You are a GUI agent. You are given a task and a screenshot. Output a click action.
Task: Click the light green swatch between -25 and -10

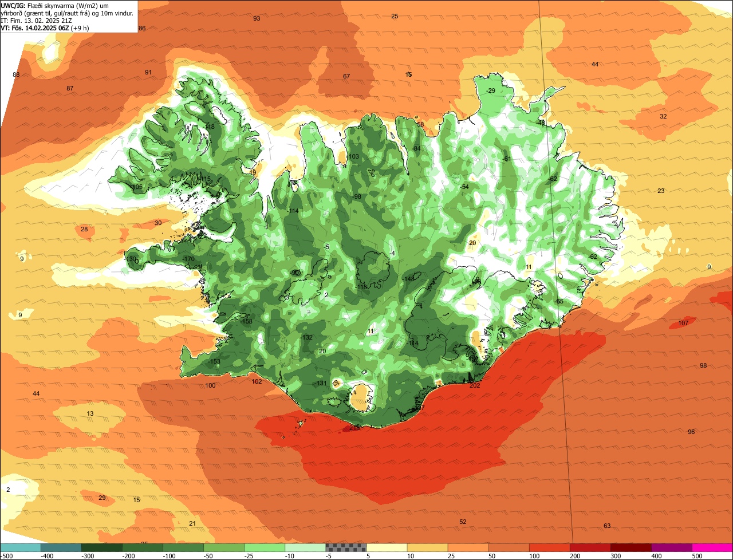265,547
